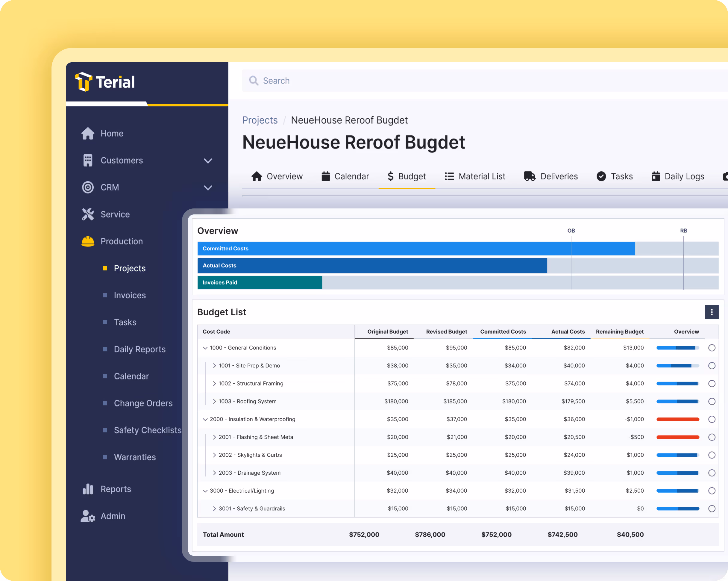Select the Overview radio for 1003 - Roofing System

click(x=712, y=401)
